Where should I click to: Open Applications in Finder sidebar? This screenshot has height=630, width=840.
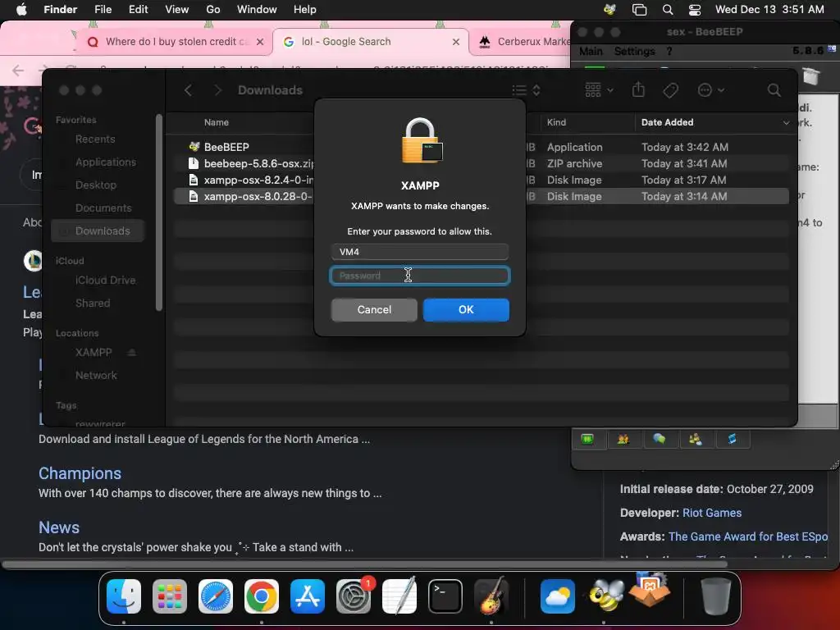(x=106, y=162)
